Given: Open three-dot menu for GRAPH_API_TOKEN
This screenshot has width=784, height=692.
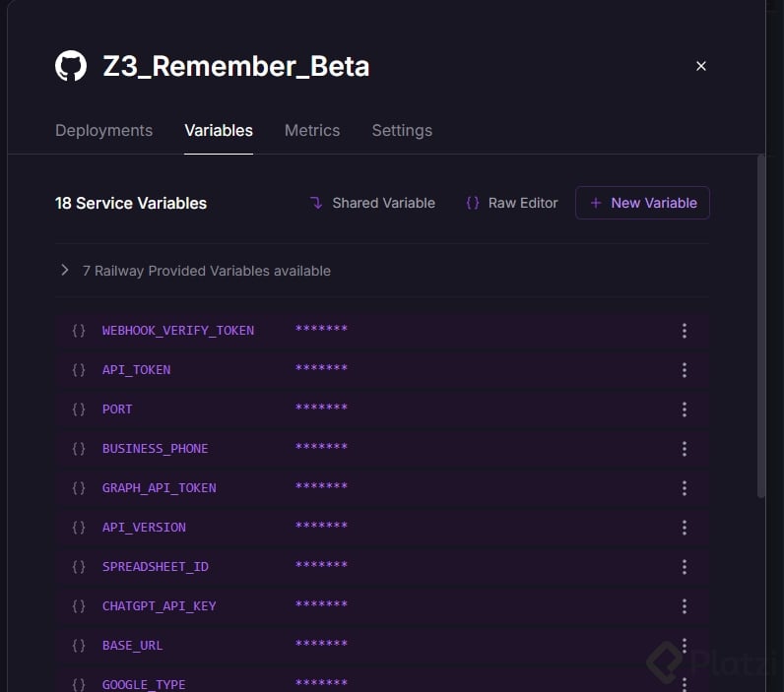Looking at the screenshot, I should coord(685,488).
